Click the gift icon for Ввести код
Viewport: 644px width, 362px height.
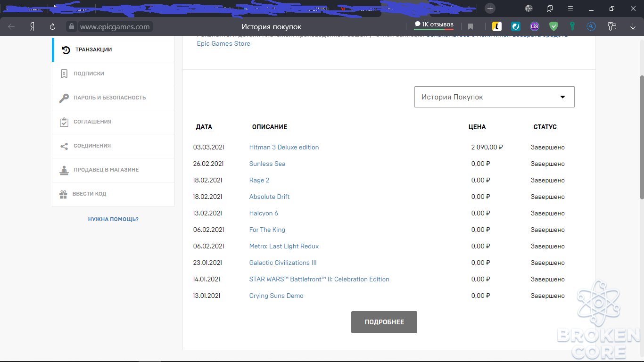[x=63, y=194]
